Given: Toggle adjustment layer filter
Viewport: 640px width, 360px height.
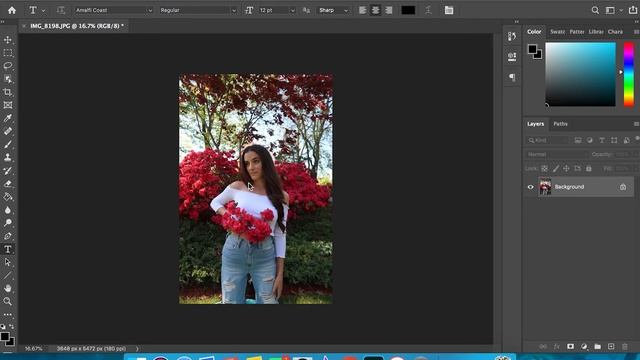Looking at the screenshot, I should pyautogui.click(x=590, y=140).
